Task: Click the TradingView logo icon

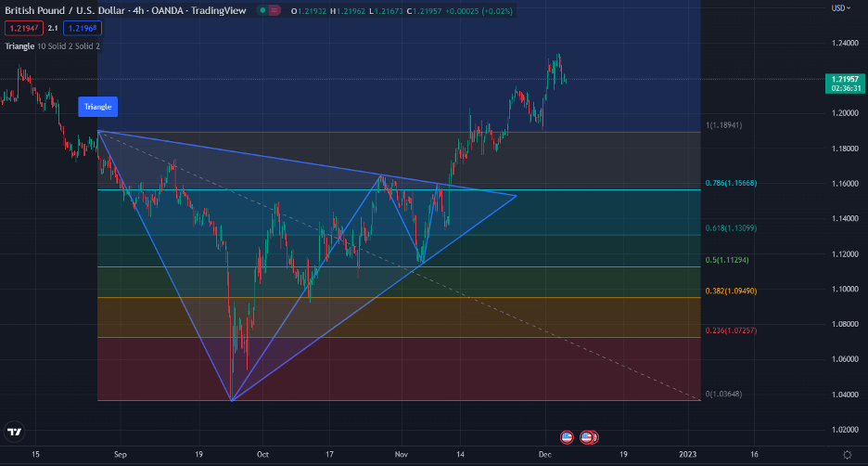Action: 14,432
